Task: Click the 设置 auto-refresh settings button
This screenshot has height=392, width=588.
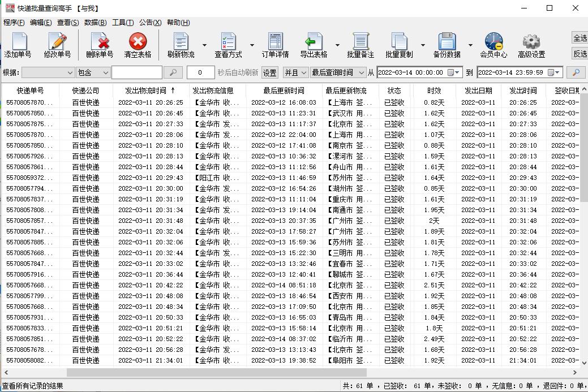Action: point(269,72)
